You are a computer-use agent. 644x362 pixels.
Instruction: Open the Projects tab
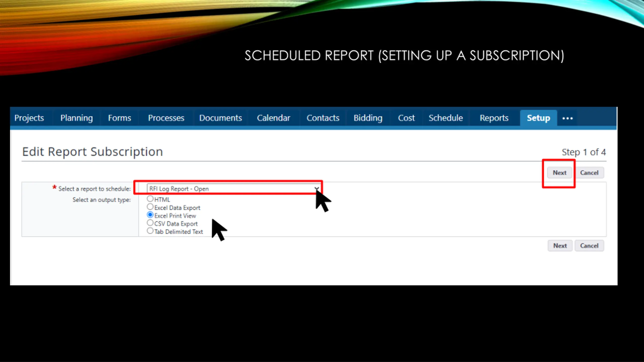pyautogui.click(x=29, y=118)
